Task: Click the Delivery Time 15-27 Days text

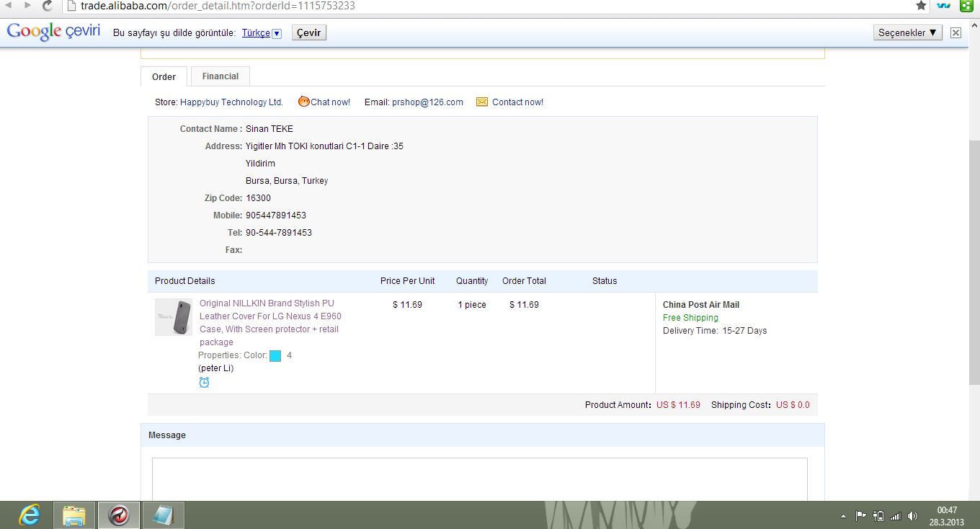Action: 715,331
